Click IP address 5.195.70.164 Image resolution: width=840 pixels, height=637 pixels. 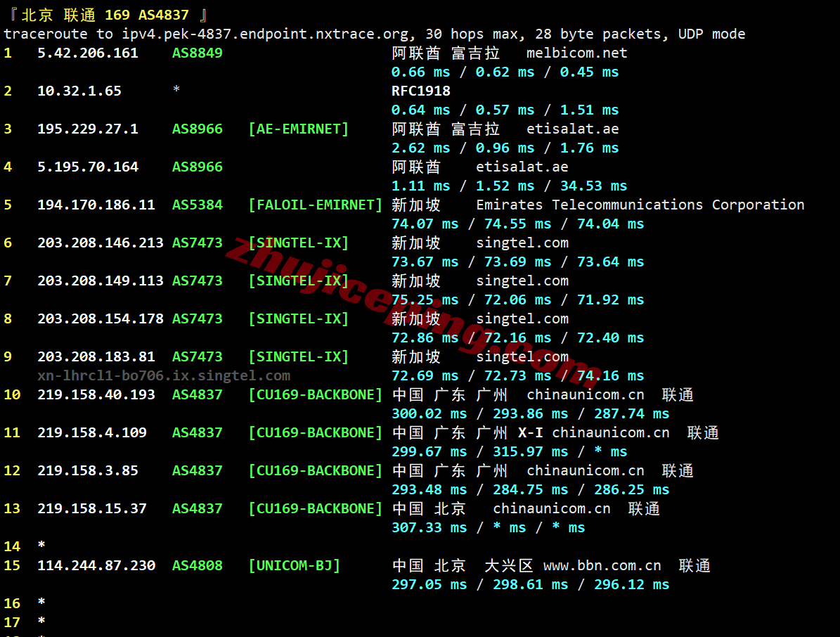coord(88,167)
